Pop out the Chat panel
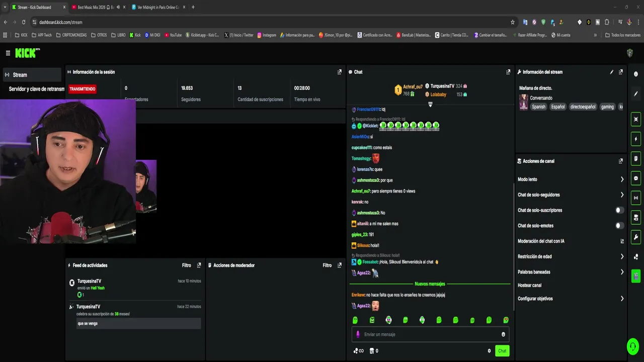644x362 pixels. coord(508,72)
